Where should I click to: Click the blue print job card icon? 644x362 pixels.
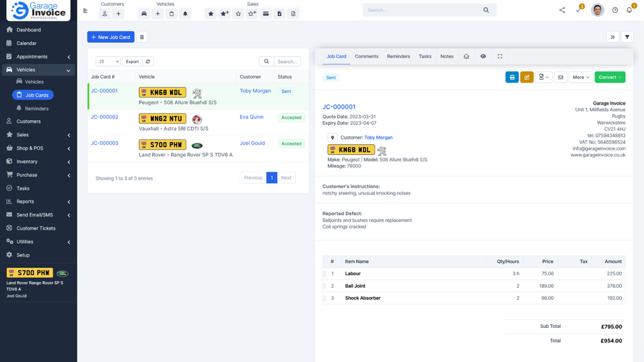point(512,77)
